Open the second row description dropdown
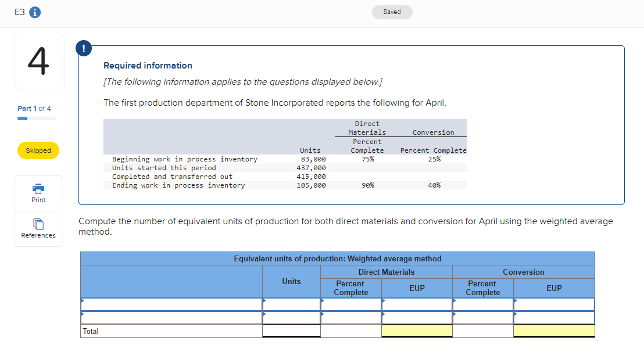Viewport: 644px width, 363px height. [x=171, y=318]
